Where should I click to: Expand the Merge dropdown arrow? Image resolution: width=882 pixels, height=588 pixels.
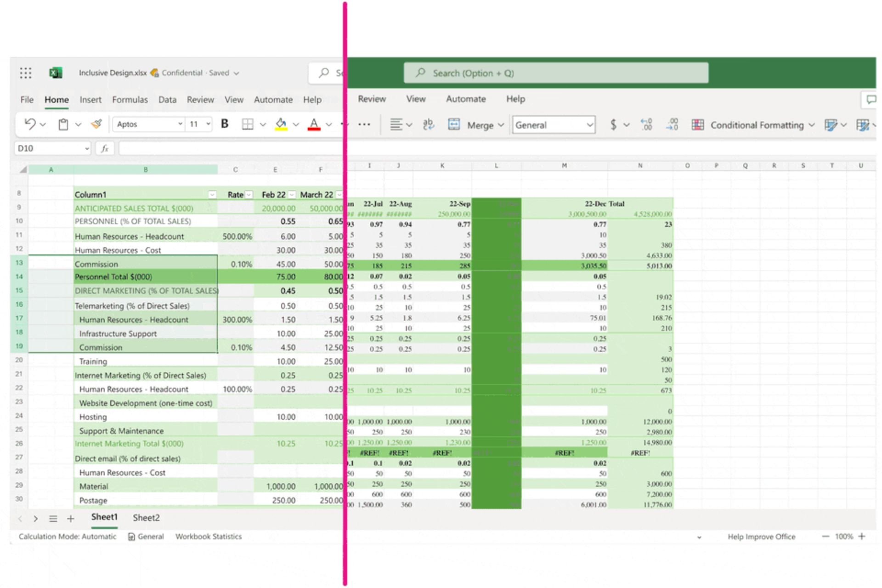pyautogui.click(x=501, y=125)
